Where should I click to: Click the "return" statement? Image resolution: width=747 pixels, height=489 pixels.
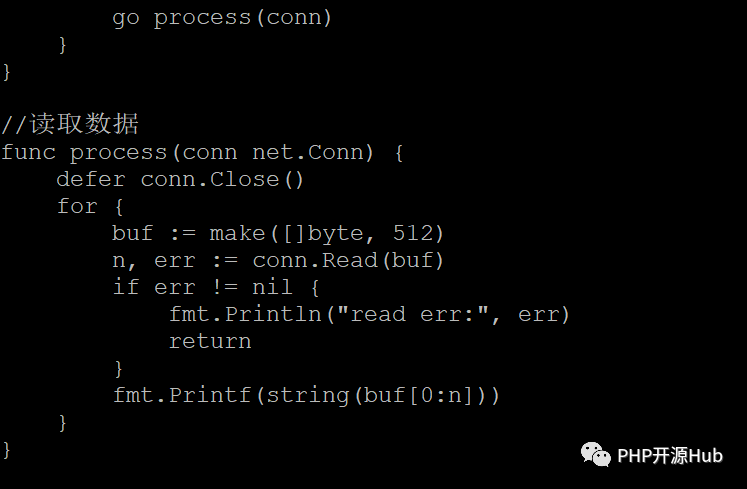pyautogui.click(x=209, y=341)
